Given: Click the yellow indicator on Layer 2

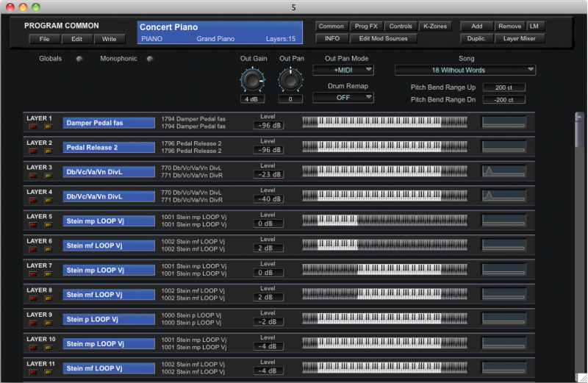Looking at the screenshot, I should pyautogui.click(x=49, y=151).
